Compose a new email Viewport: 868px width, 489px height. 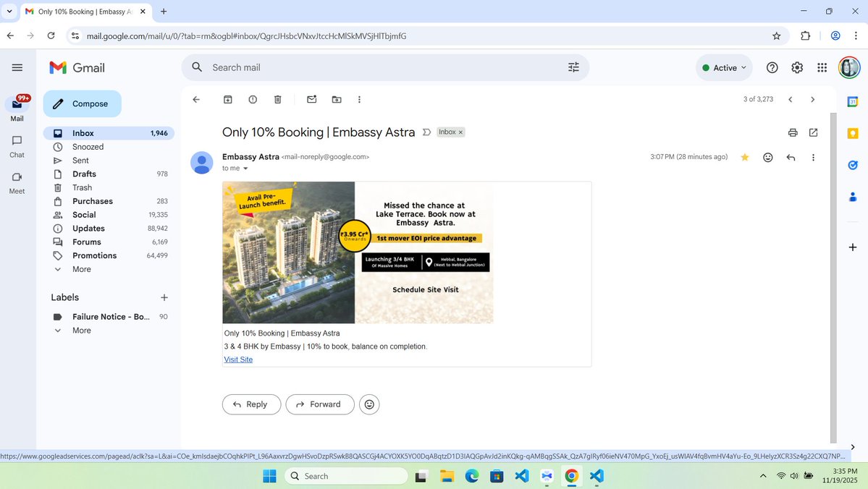click(82, 103)
